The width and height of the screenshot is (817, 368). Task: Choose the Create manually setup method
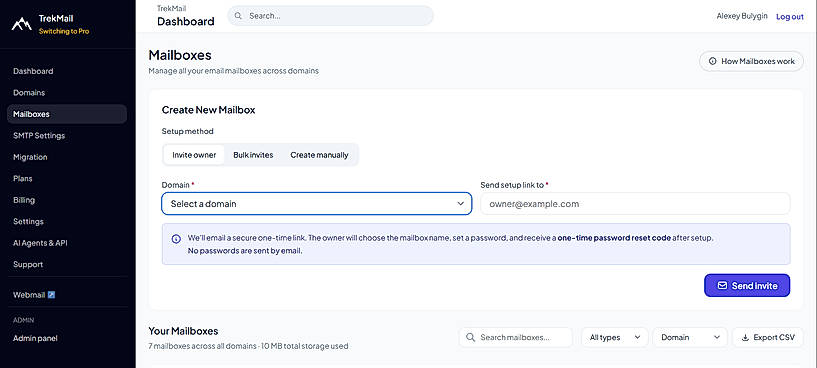click(x=319, y=155)
